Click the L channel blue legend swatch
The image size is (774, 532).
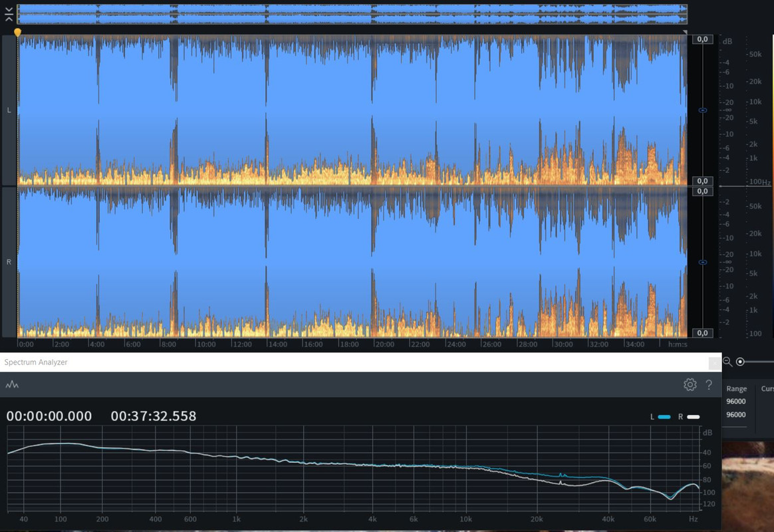[664, 417]
